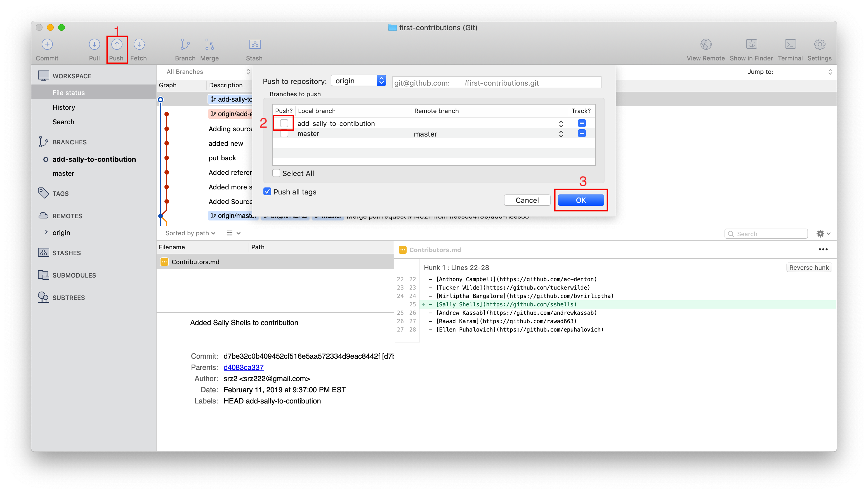Click the Stash toolbar icon

pyautogui.click(x=254, y=44)
